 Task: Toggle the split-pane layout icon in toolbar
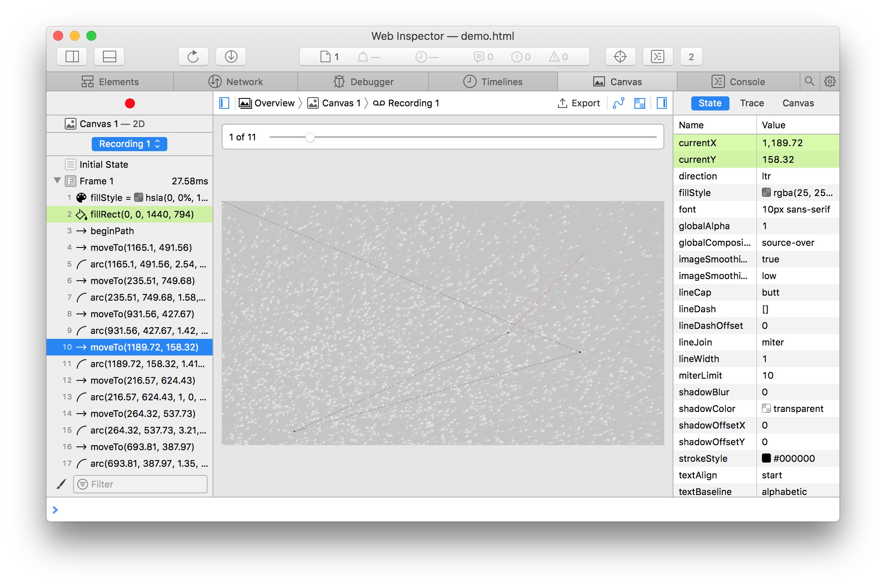72,56
